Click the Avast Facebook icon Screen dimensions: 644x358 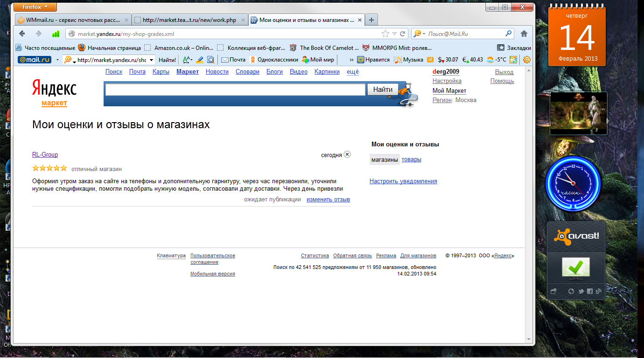point(589,291)
